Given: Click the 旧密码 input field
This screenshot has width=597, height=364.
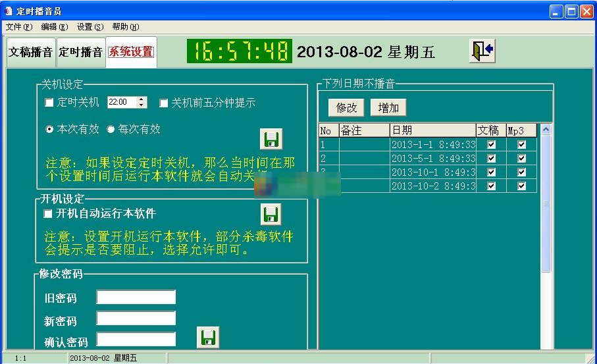Looking at the screenshot, I should [136, 298].
